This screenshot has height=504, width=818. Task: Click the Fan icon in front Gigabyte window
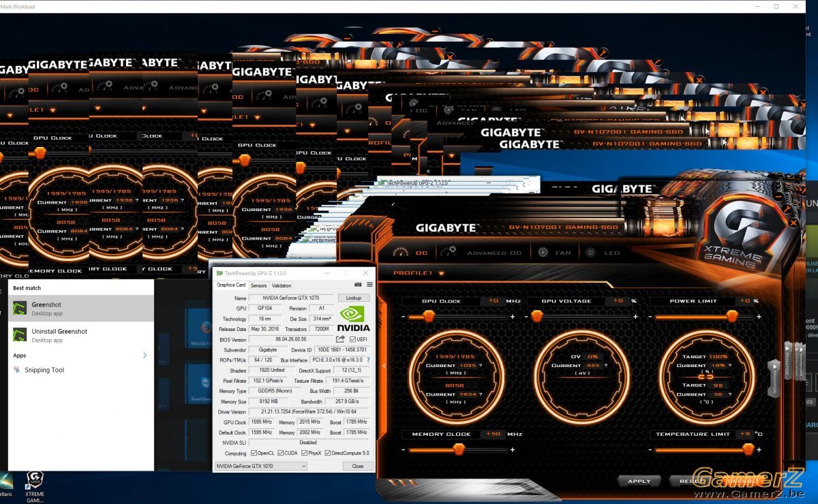[x=543, y=253]
